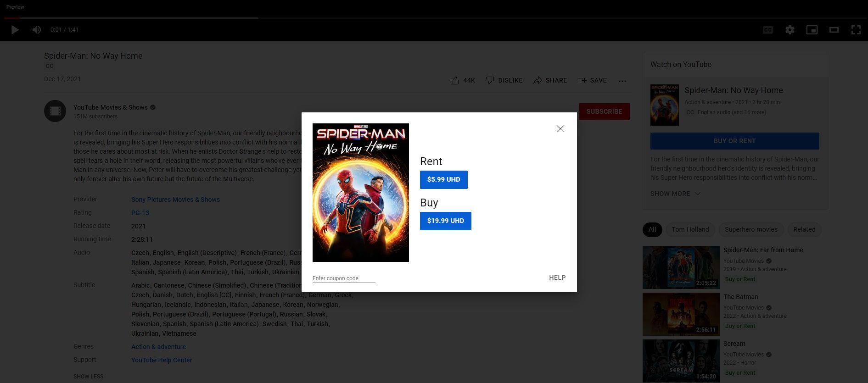Play the movie preview

pyautogui.click(x=15, y=30)
